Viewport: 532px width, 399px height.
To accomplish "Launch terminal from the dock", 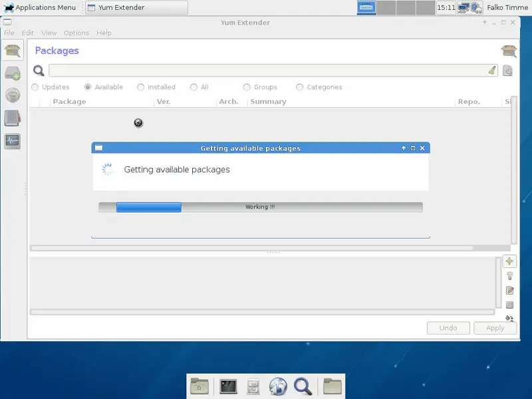I will pos(228,386).
